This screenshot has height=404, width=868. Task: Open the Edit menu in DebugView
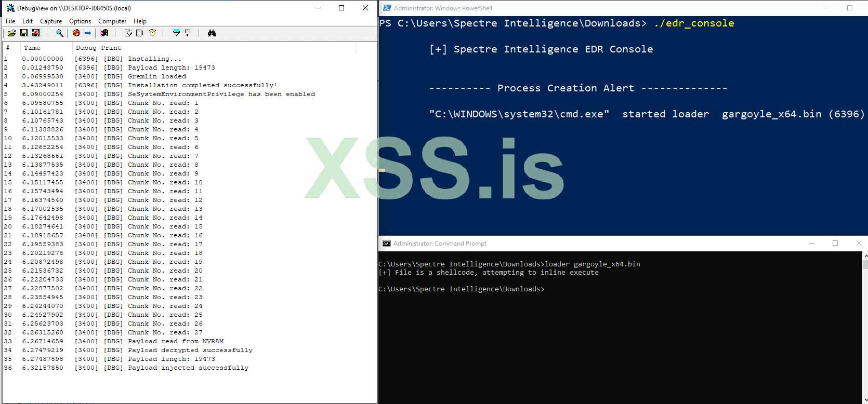28,21
